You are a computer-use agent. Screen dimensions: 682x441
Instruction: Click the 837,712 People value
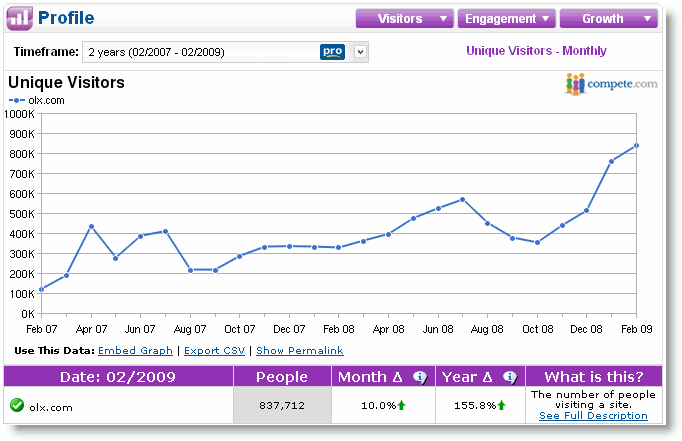(x=282, y=406)
